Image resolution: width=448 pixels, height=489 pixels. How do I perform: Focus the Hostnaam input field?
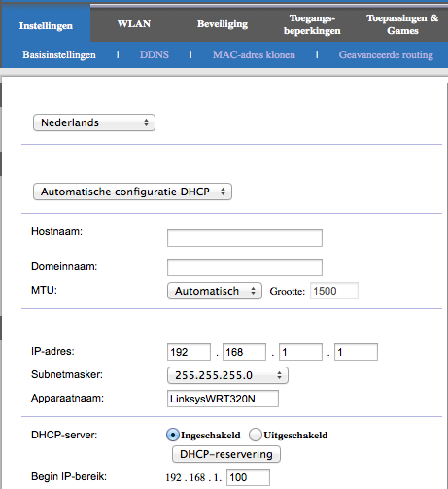[245, 238]
